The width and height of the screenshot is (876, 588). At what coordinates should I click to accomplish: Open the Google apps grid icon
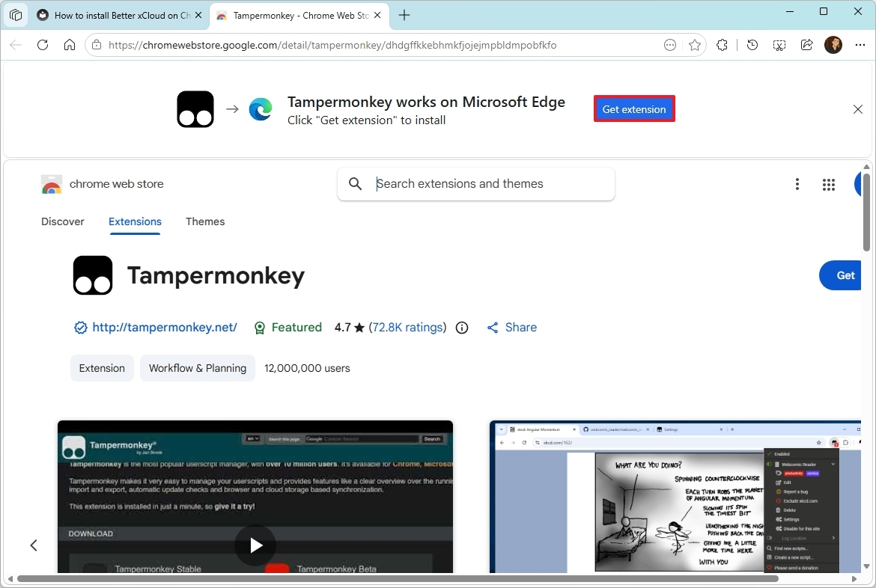828,184
